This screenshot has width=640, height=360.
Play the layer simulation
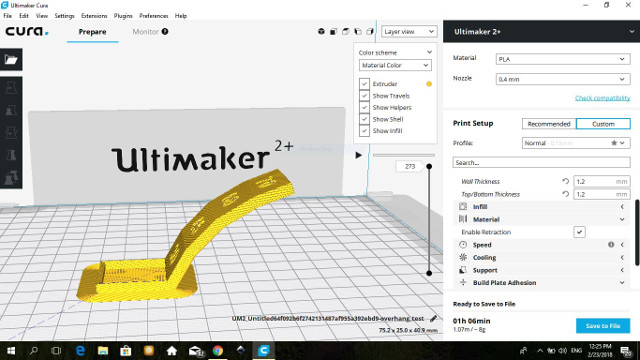pos(358,155)
